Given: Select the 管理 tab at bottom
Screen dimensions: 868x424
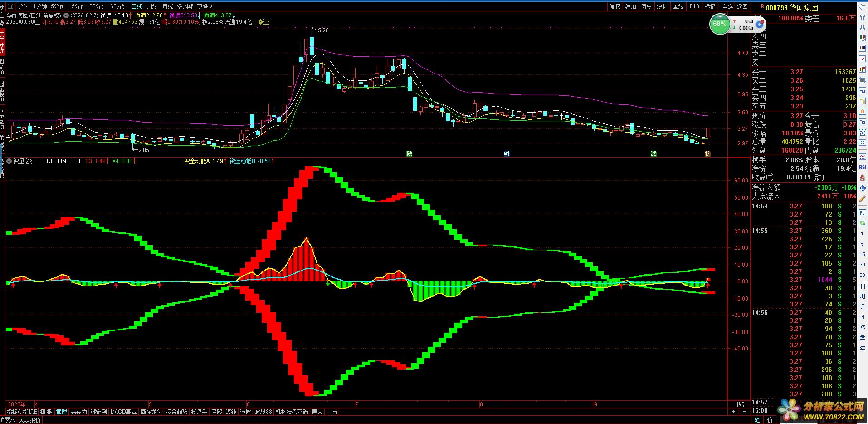Looking at the screenshot, I should point(61,412).
